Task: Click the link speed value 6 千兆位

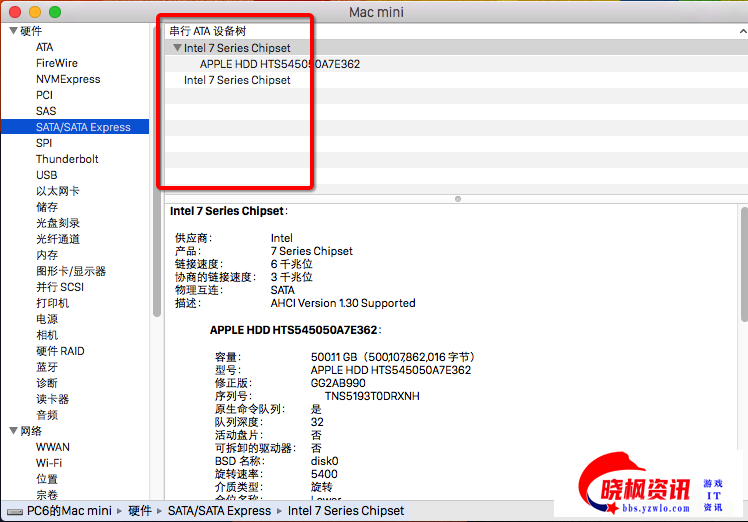Action: [291, 264]
